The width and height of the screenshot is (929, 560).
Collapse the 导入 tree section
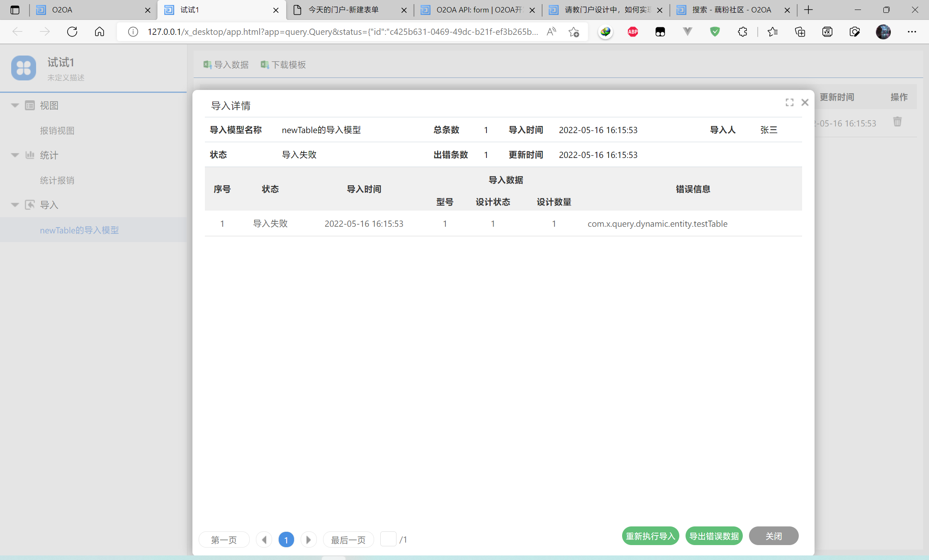point(15,205)
